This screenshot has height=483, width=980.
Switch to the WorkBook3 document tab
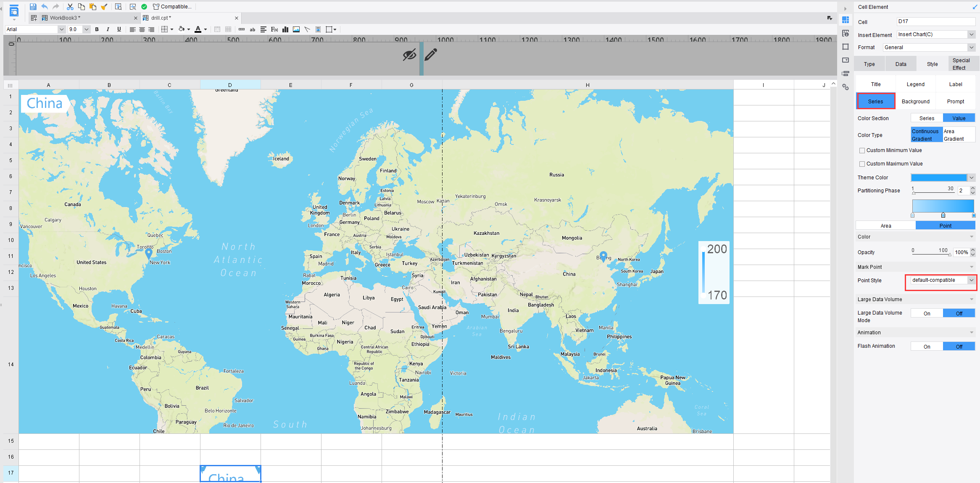pyautogui.click(x=84, y=18)
